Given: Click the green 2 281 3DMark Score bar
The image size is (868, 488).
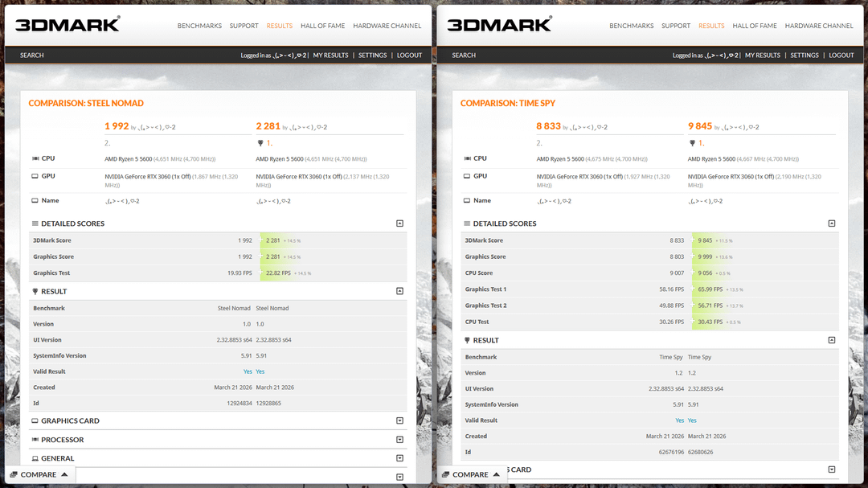Looking at the screenshot, I should (274, 240).
